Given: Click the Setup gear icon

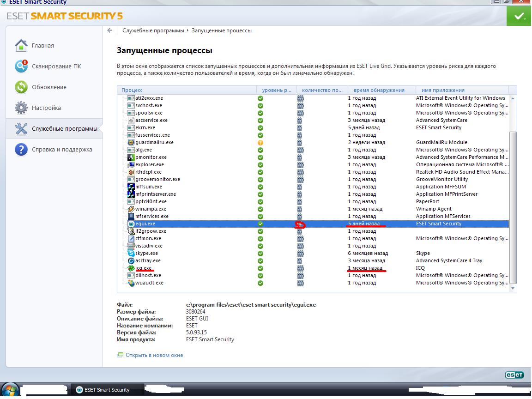Looking at the screenshot, I should pos(21,108).
